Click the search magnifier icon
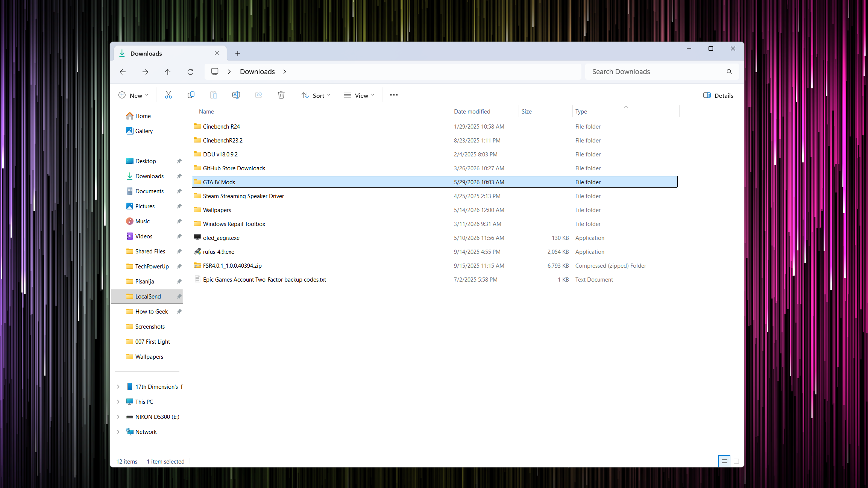 pyautogui.click(x=729, y=72)
